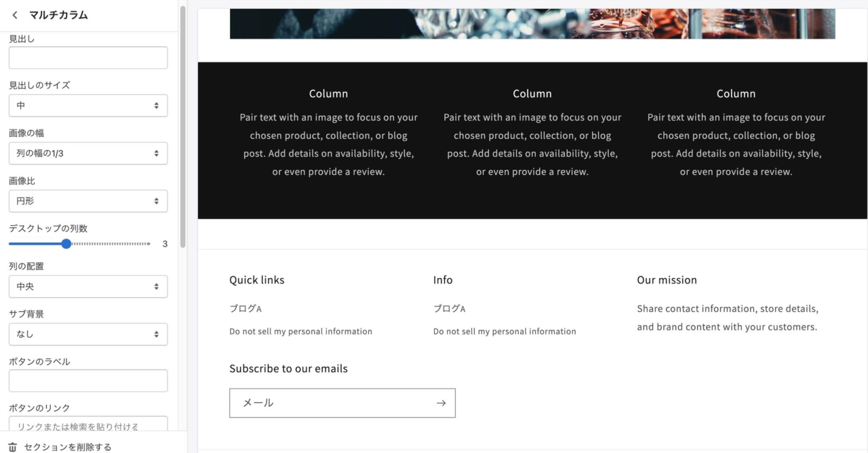This screenshot has width=868, height=453.
Task: Open ブログA link under Quick links
Action: pos(245,309)
